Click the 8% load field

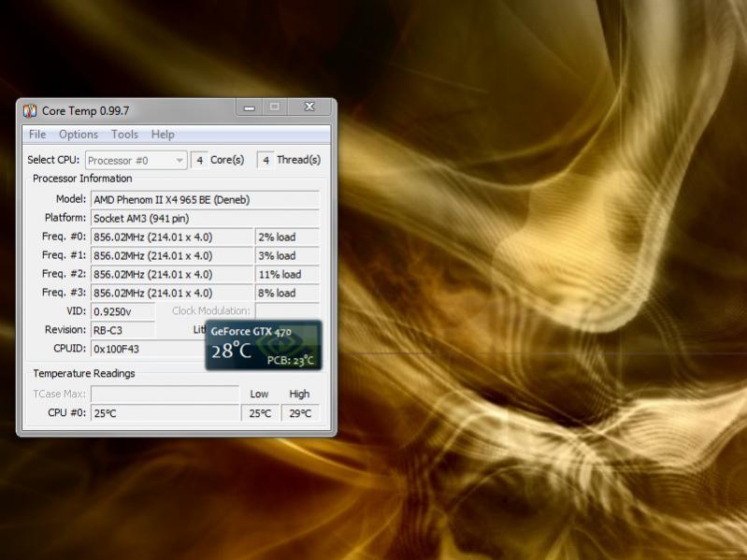pos(287,293)
